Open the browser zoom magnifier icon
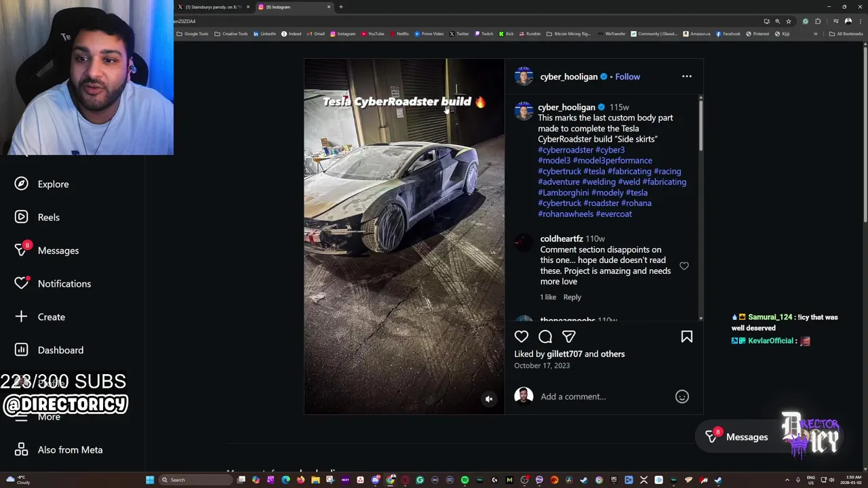The width and height of the screenshot is (868, 488). [777, 21]
